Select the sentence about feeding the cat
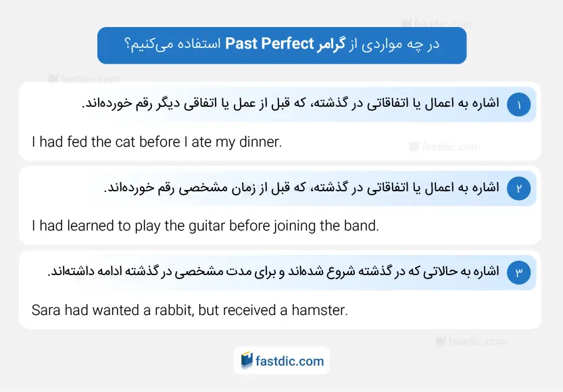 pyautogui.click(x=157, y=142)
